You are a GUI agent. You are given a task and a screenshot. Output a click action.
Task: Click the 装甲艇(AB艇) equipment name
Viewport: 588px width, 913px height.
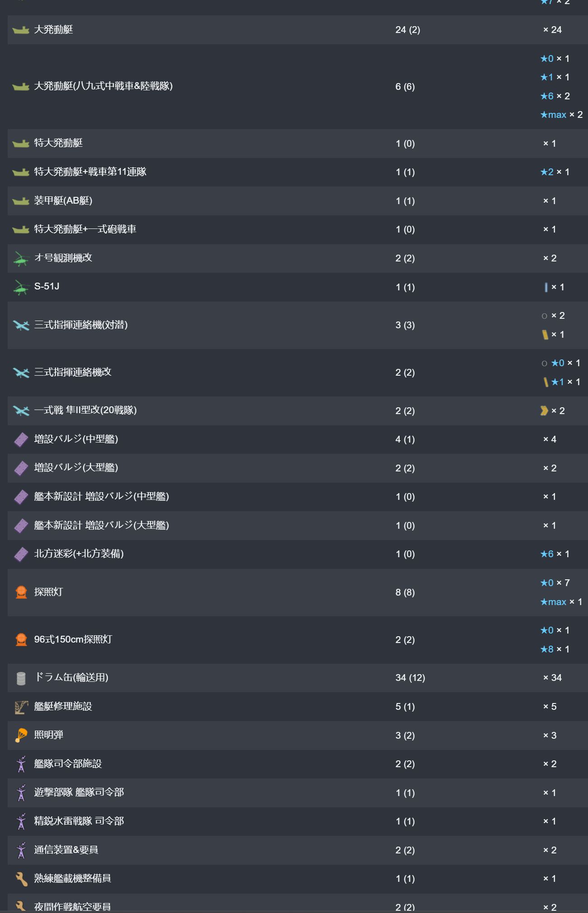point(63,200)
